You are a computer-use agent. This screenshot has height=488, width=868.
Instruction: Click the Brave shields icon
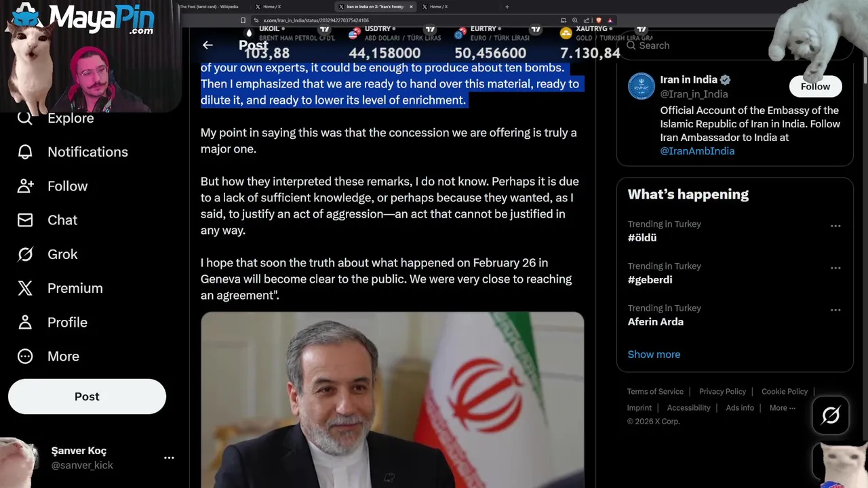[x=598, y=20]
